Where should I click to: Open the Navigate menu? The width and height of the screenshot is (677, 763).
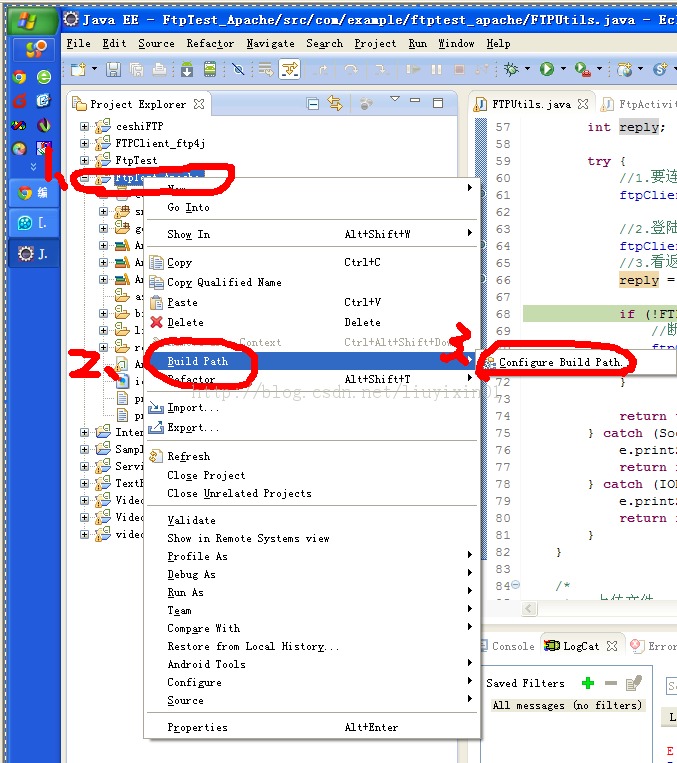[270, 44]
